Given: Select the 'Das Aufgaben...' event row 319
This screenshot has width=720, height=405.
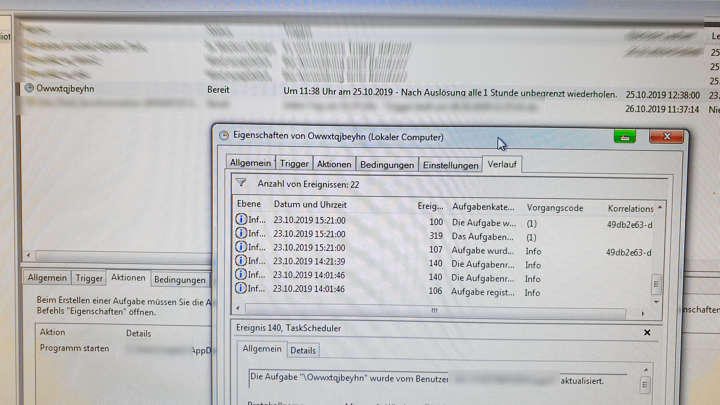Looking at the screenshot, I should click(444, 236).
